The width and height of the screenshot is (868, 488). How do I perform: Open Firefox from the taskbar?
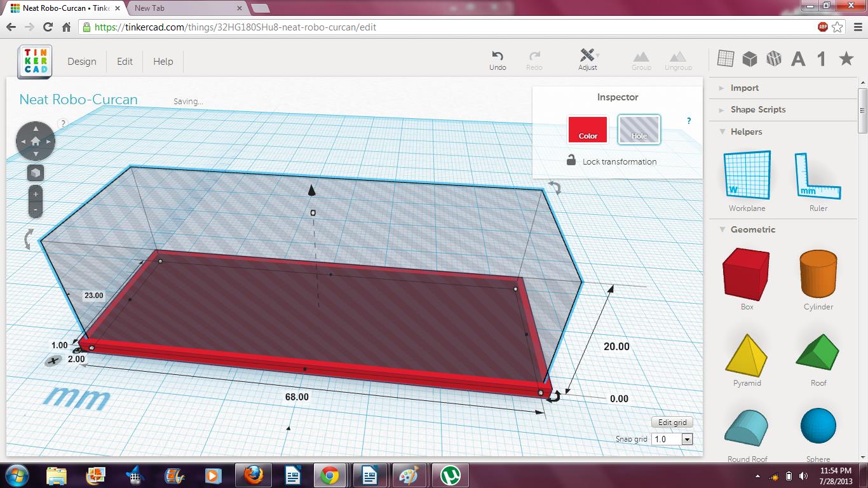(253, 475)
